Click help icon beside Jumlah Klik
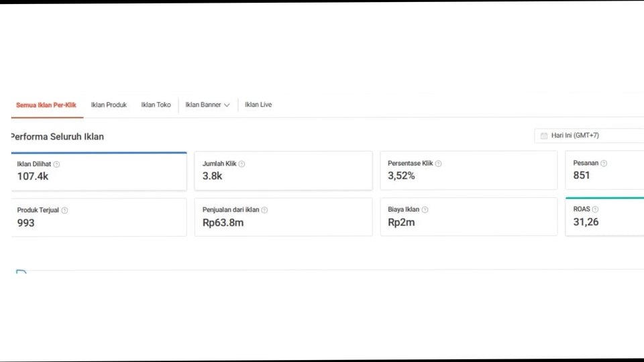This screenshot has width=644, height=362. pos(241,164)
